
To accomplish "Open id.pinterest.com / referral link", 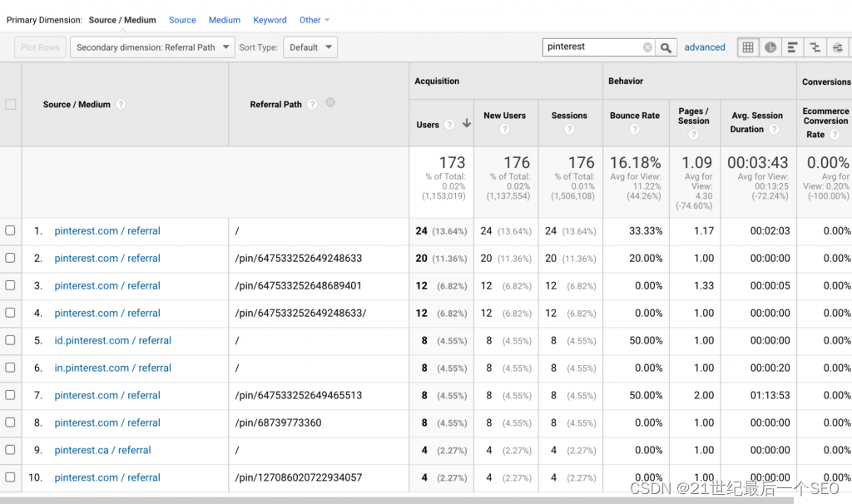I will pyautogui.click(x=112, y=340).
